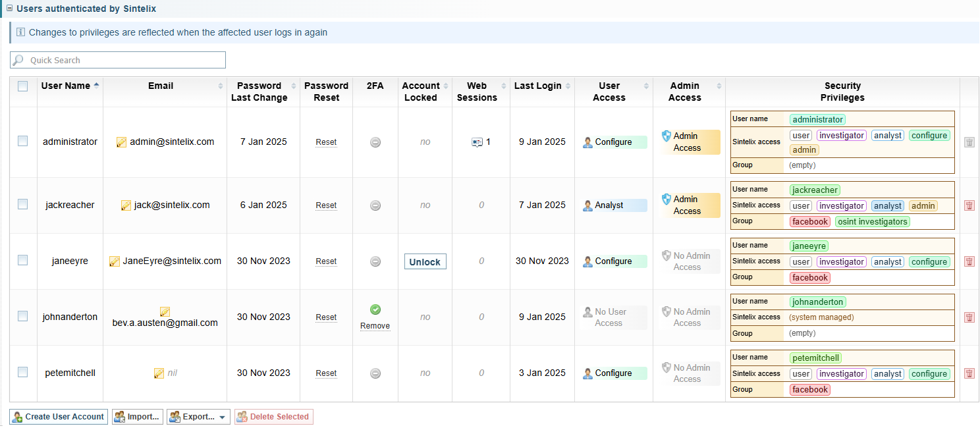The height and width of the screenshot is (428, 980).
Task: Click web sessions icon for administrator
Action: tap(477, 142)
